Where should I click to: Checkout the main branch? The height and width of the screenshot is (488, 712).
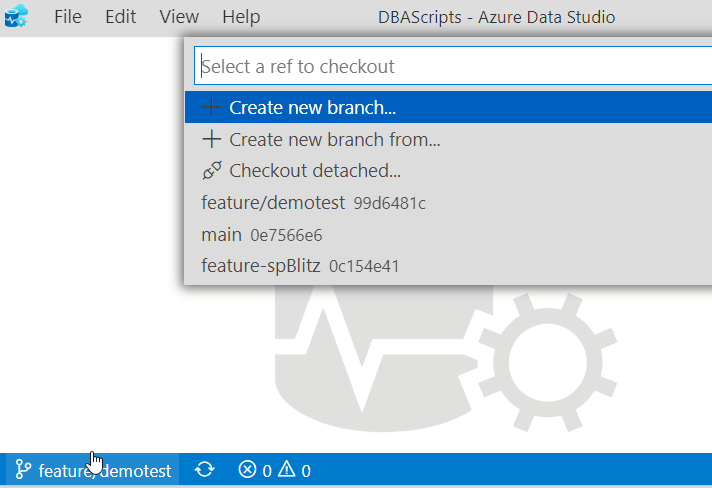pyautogui.click(x=222, y=235)
